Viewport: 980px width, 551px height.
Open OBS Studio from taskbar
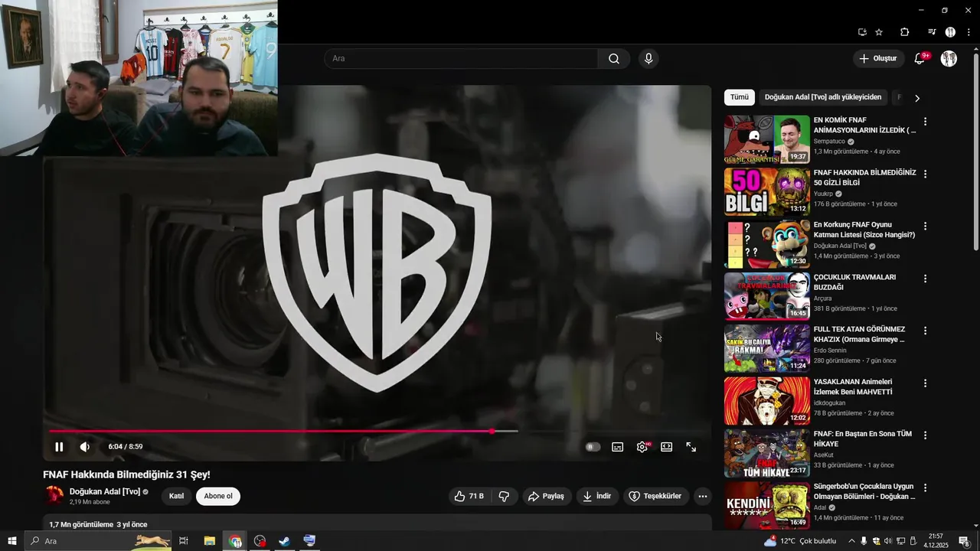pyautogui.click(x=260, y=541)
